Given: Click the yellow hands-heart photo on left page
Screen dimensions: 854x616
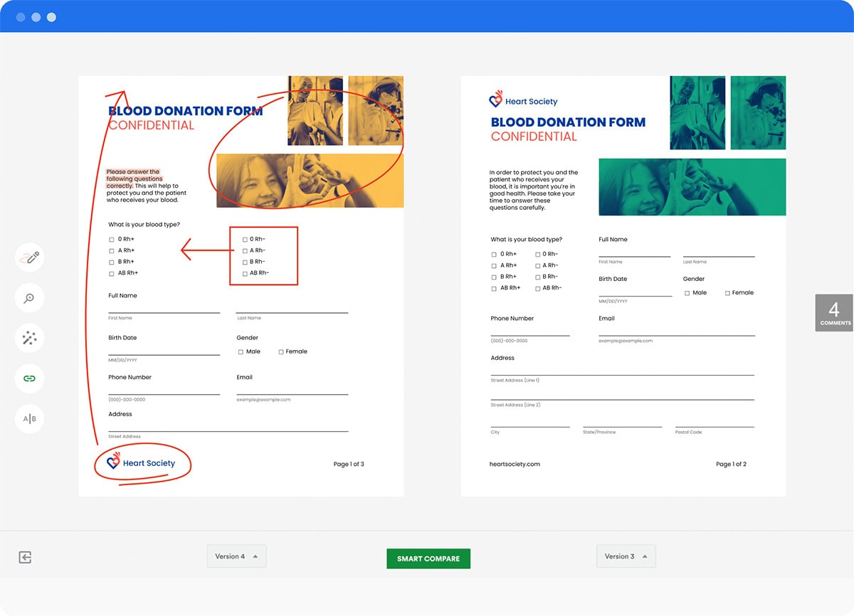Looking at the screenshot, I should pyautogui.click(x=310, y=181).
